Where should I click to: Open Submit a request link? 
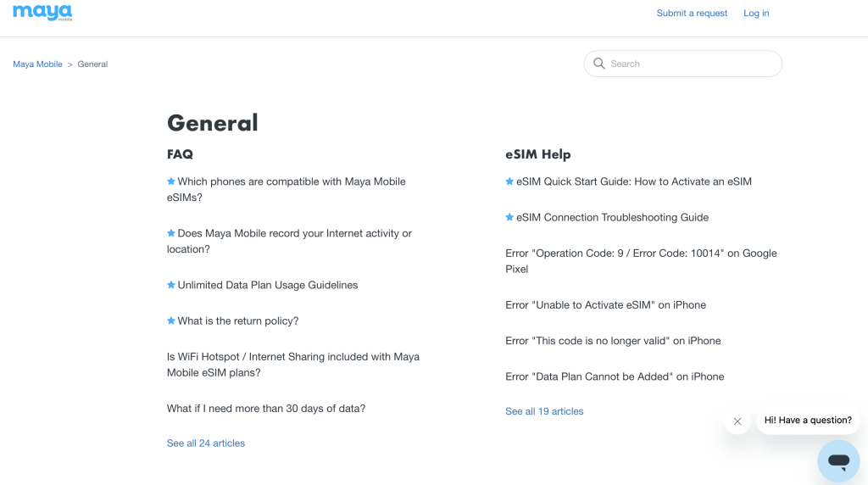click(692, 13)
